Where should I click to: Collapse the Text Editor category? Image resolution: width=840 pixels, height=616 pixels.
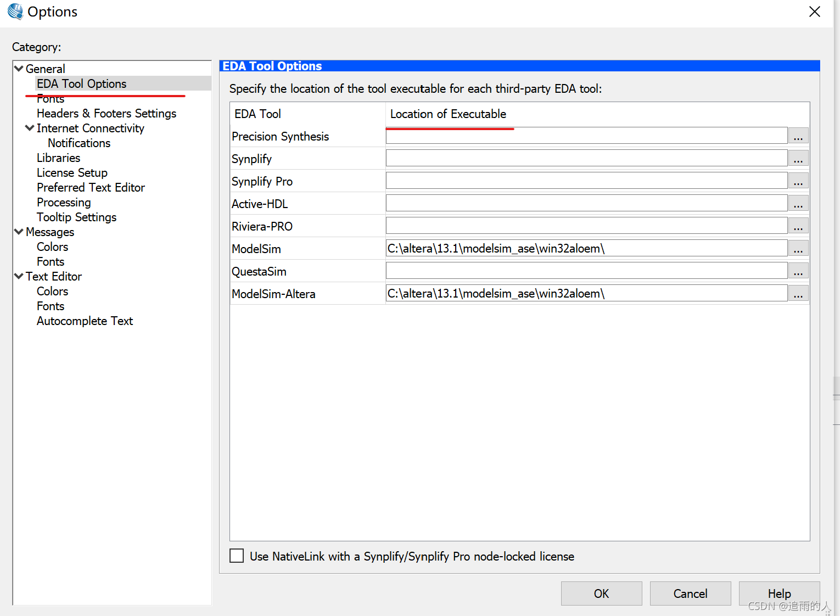(x=19, y=276)
